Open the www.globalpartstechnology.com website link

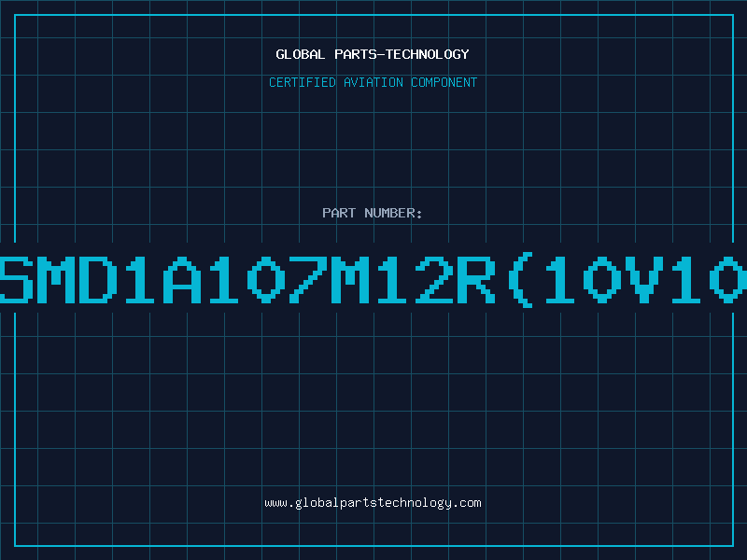[373, 503]
